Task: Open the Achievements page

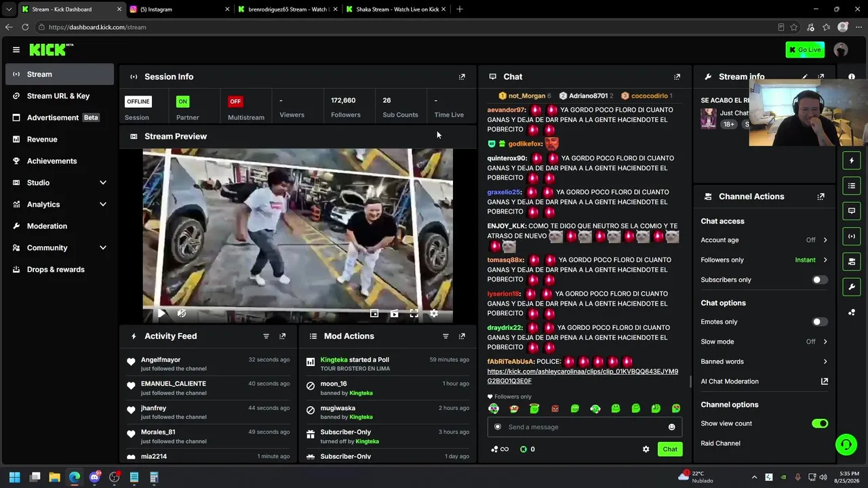Action: click(60, 161)
